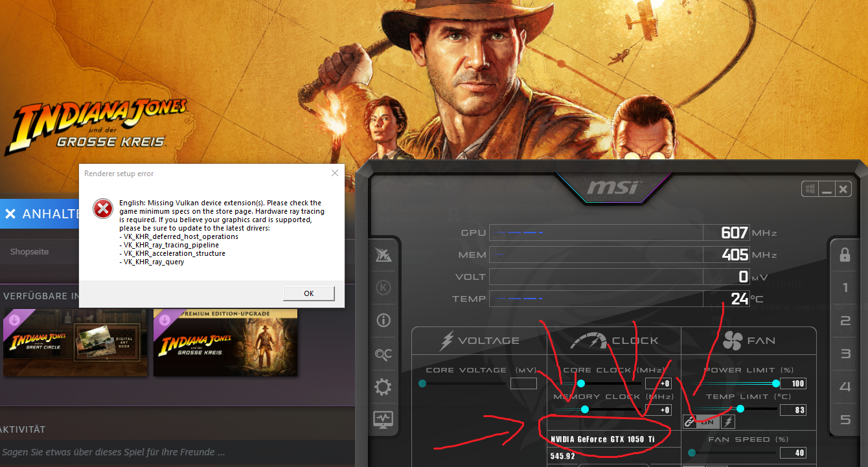Click the Power Limit 100 value box
This screenshot has height=467, width=868.
click(793, 383)
